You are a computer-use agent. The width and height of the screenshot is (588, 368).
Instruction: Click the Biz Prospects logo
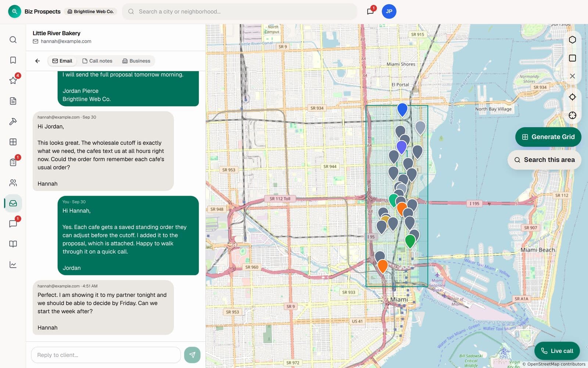point(15,11)
